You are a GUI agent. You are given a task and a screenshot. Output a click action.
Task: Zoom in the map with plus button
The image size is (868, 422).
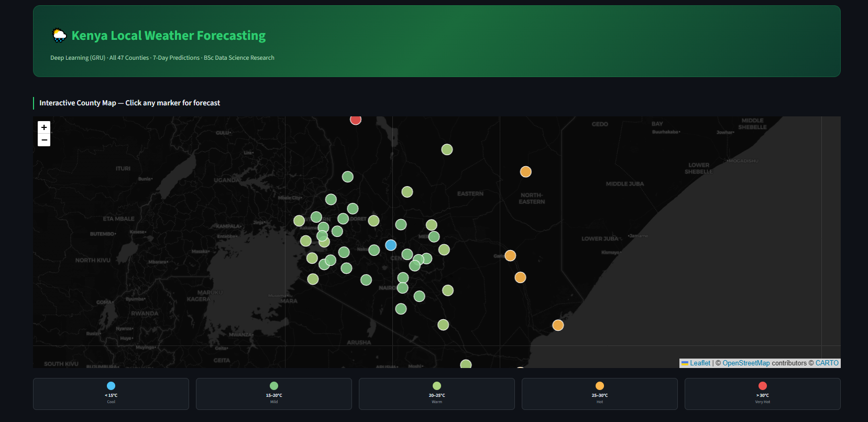pos(44,127)
